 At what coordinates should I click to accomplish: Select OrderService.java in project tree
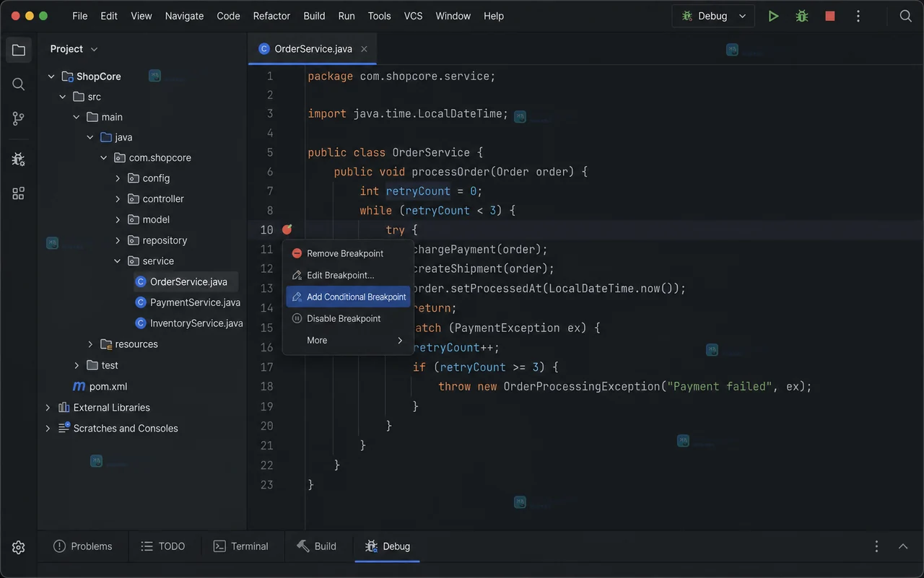185,281
